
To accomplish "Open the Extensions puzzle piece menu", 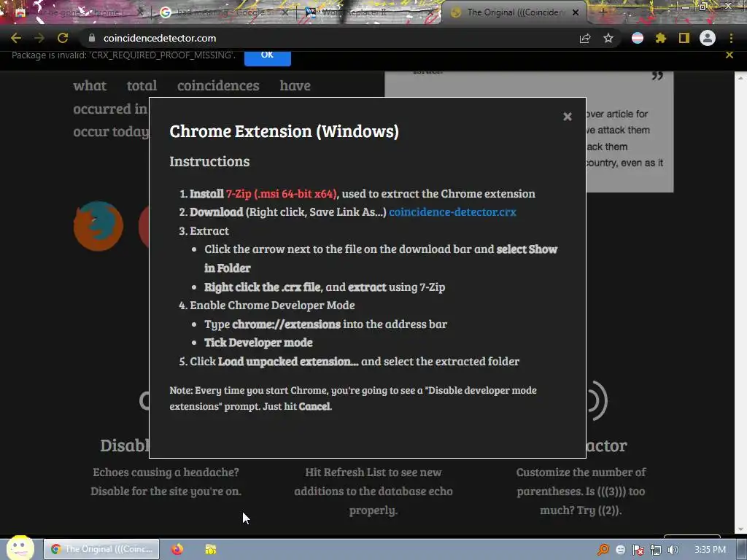I will 661,38.
